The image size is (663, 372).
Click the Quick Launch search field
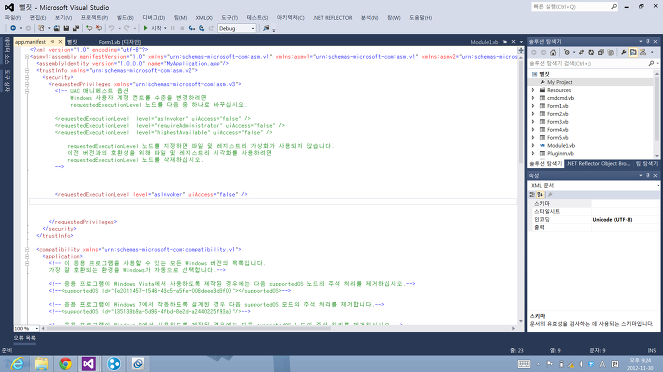click(574, 7)
